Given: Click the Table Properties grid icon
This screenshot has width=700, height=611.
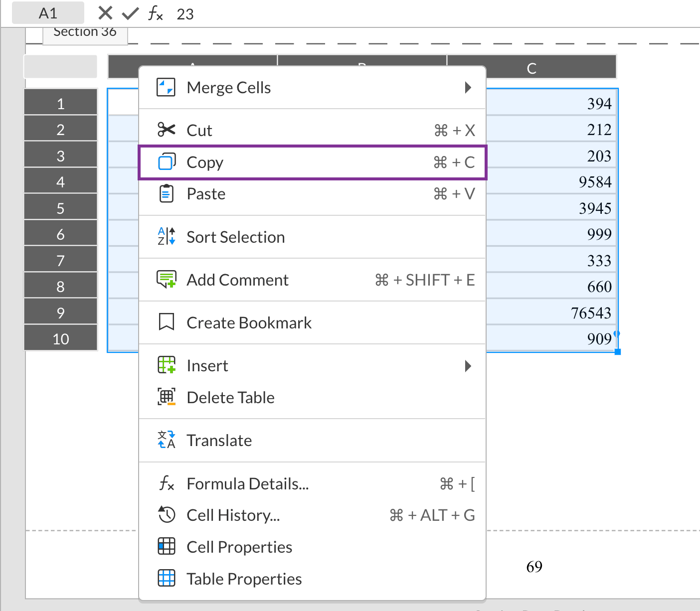Looking at the screenshot, I should coord(167,578).
